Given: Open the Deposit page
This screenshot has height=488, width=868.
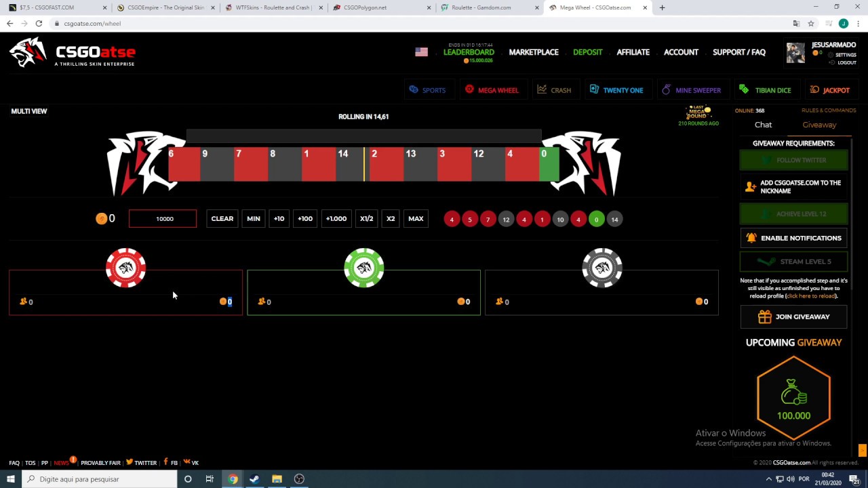Looking at the screenshot, I should click(587, 52).
